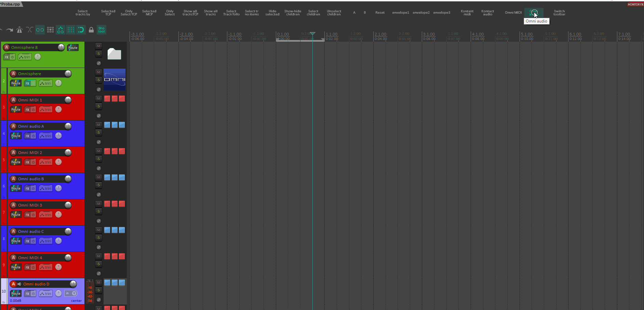Click the highlighted Omni audio toolbar button
The width and height of the screenshot is (644, 310).
point(534,13)
